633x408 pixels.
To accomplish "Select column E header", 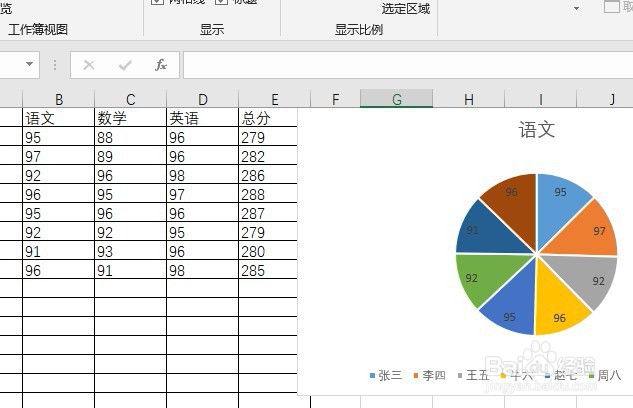I will point(275,99).
